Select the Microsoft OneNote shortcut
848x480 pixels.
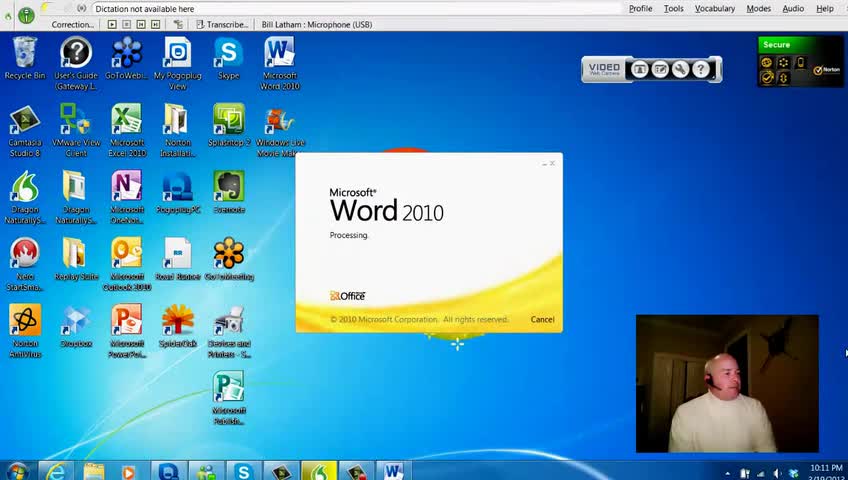tap(127, 197)
